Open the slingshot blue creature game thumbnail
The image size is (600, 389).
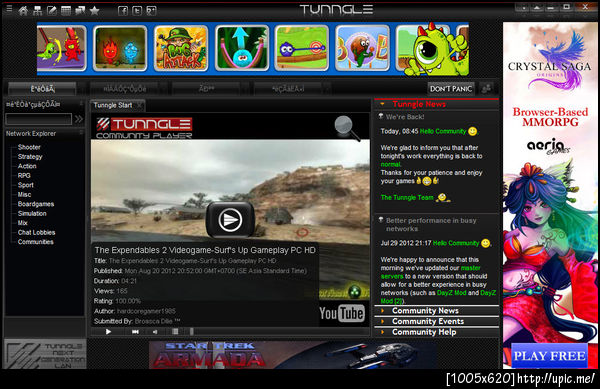(242, 49)
